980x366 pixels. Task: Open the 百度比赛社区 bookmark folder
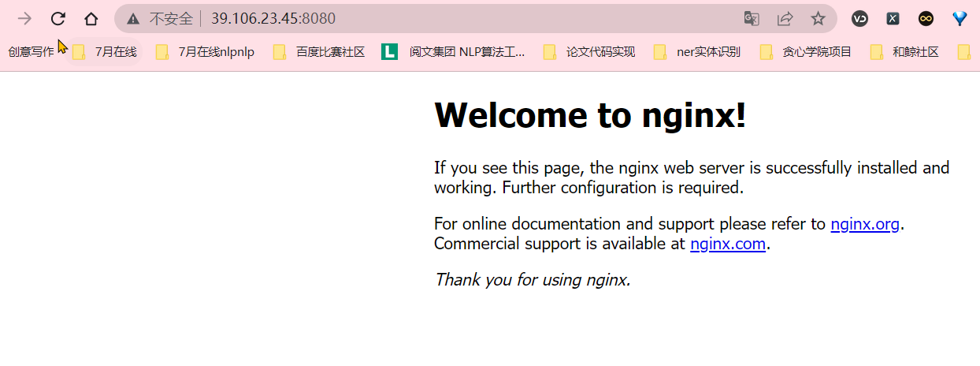pos(319,52)
